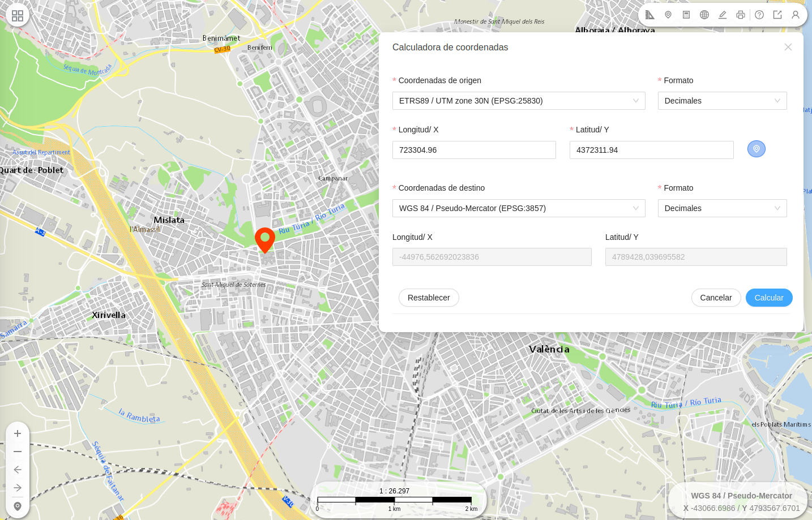812x520 pixels.
Task: Open the user account icon
Action: (x=796, y=15)
